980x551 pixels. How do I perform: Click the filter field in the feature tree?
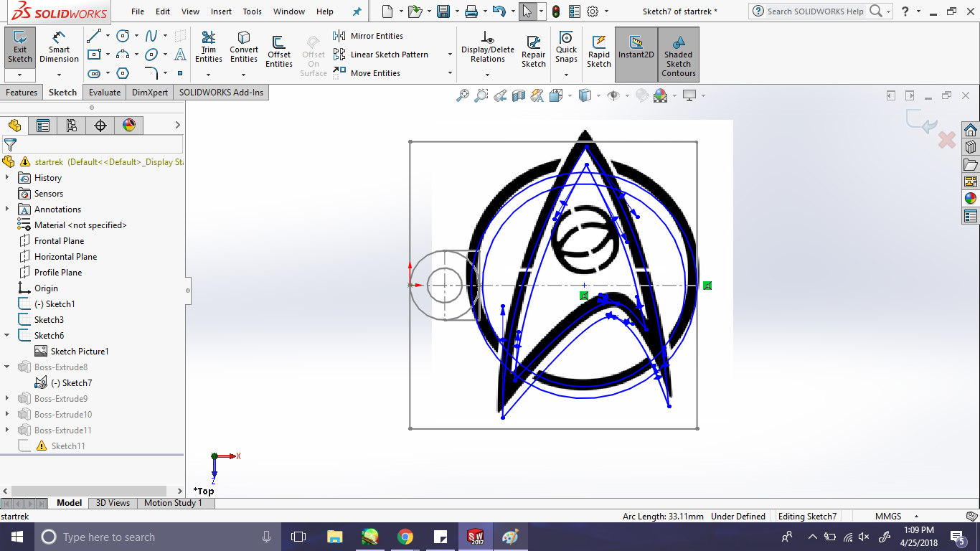(x=100, y=145)
